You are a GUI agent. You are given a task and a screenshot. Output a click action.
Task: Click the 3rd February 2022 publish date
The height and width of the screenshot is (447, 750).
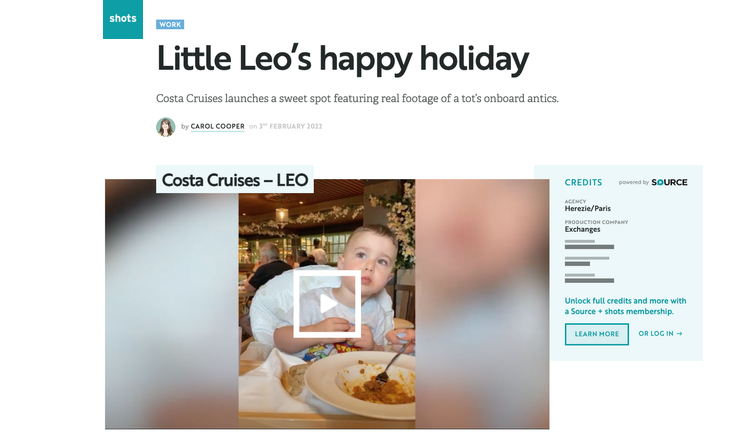291,126
